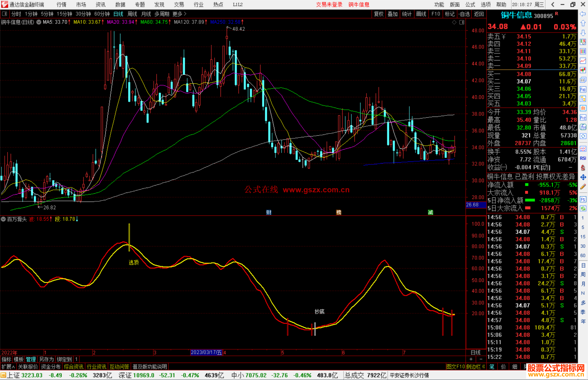Click the RSI indicator icon in sidebar

click(583, 158)
